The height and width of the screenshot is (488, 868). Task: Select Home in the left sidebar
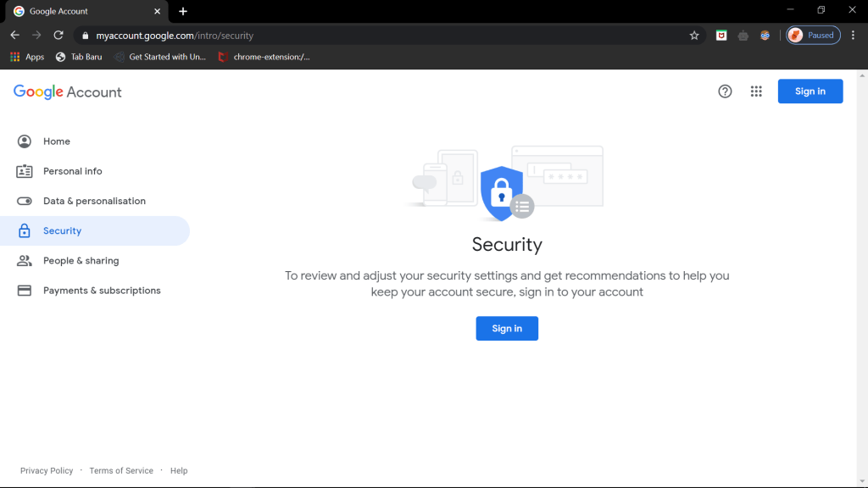pyautogui.click(x=57, y=141)
